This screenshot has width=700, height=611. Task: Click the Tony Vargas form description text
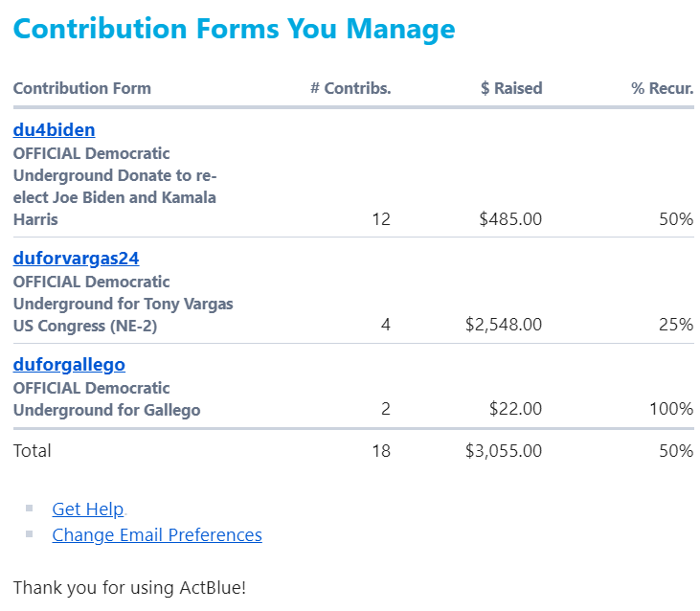point(123,304)
